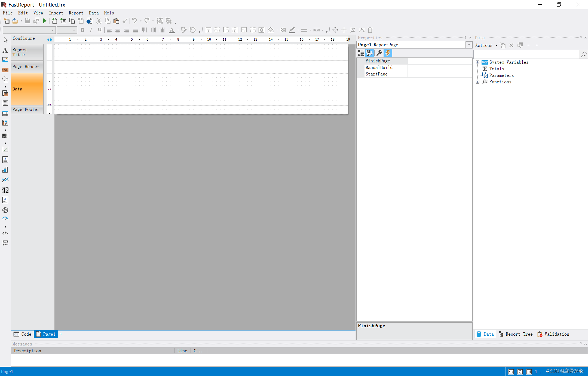Expand the Functions tree node
Image resolution: width=588 pixels, height=376 pixels.
pos(478,82)
